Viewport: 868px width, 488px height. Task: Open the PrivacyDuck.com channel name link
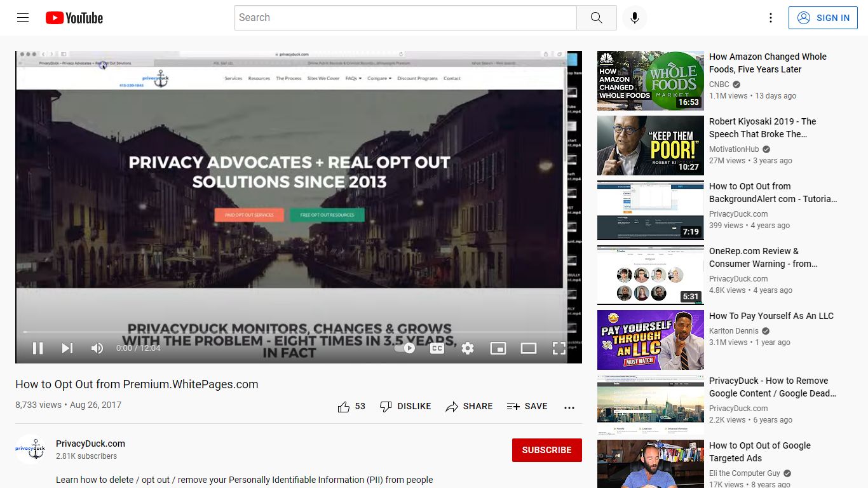coord(90,444)
